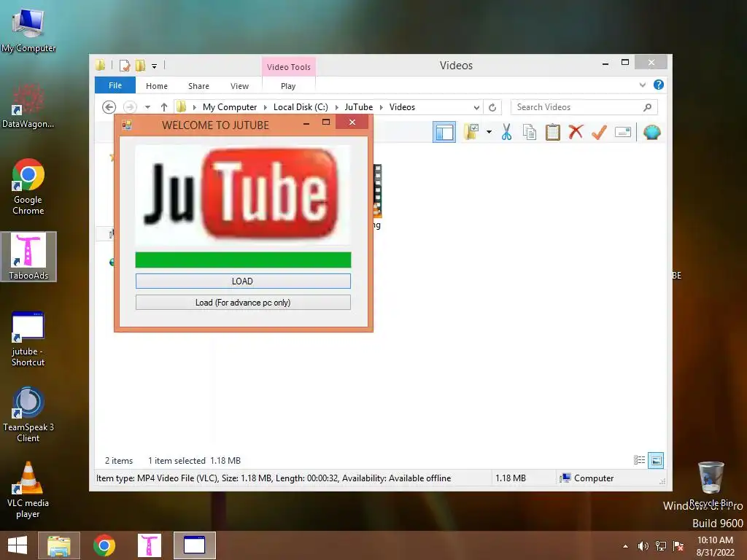Go back in Videos Explorer window
This screenshot has height=560, width=747.
coord(109,107)
